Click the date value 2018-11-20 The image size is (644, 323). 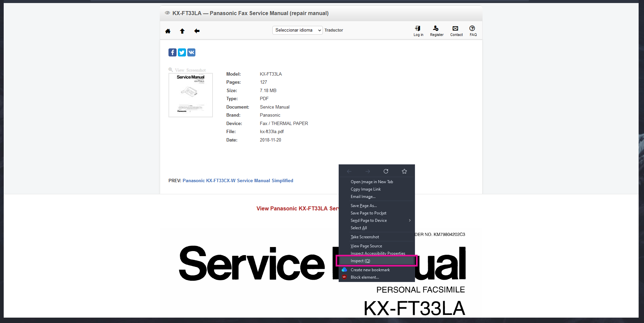pyautogui.click(x=270, y=140)
